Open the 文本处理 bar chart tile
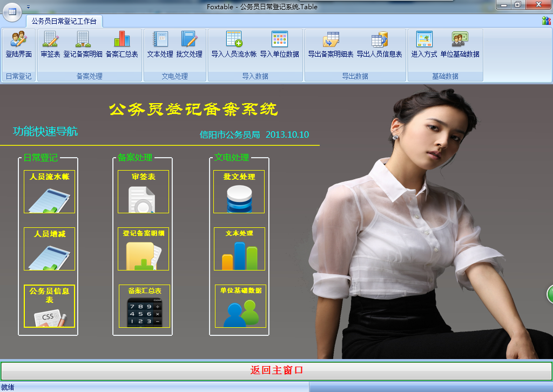Viewport: 553px width, 392px height. point(239,249)
